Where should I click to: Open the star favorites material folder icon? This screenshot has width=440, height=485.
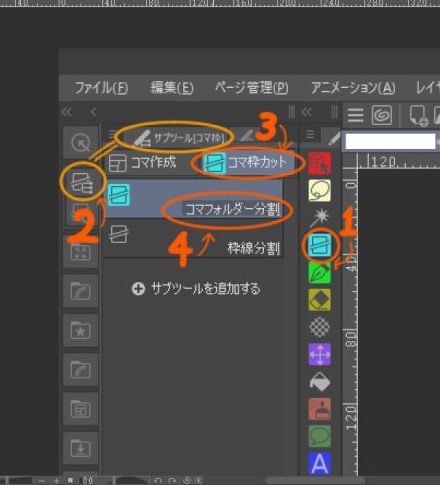(81, 331)
